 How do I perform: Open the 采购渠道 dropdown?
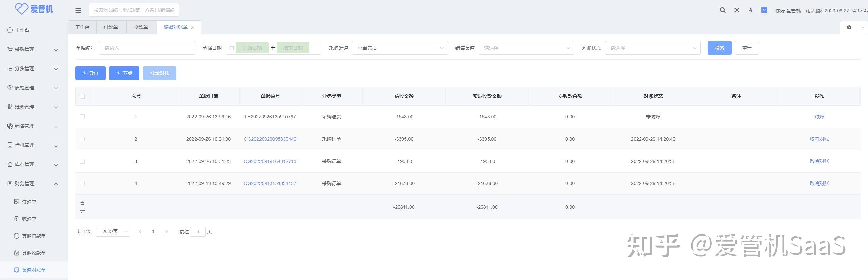tap(400, 48)
